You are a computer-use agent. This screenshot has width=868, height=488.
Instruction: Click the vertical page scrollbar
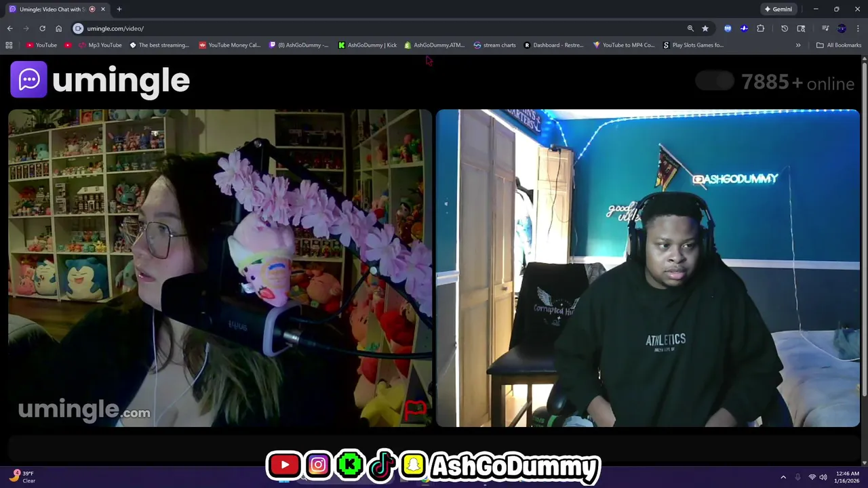[864, 230]
